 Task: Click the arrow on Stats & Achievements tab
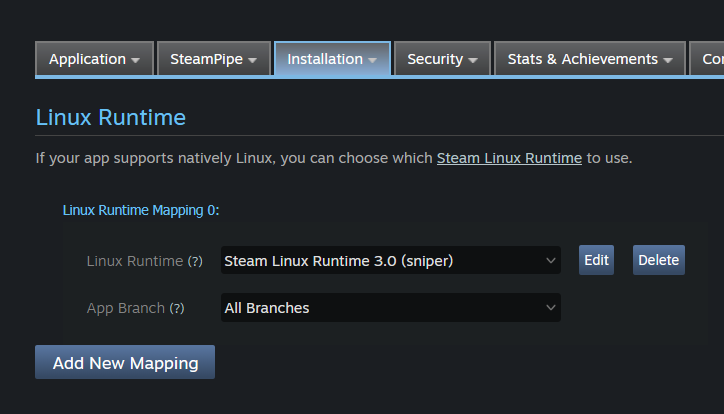point(667,60)
